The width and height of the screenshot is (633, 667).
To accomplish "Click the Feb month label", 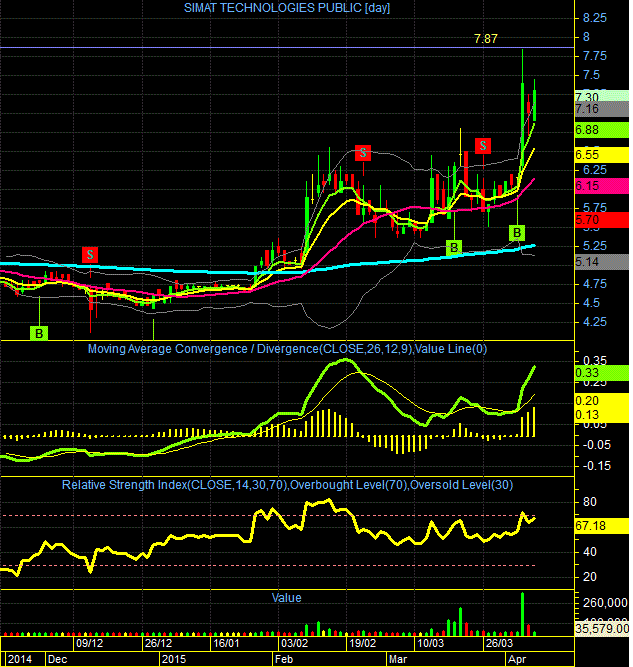I will (284, 659).
